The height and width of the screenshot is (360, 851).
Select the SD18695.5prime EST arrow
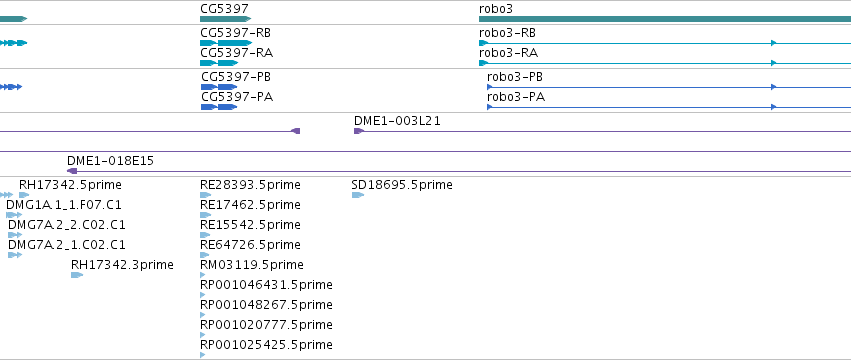358,195
